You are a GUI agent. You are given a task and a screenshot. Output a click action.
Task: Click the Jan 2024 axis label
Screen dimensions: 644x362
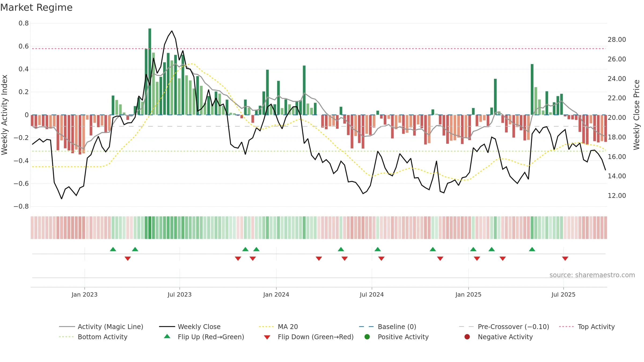coord(276,294)
